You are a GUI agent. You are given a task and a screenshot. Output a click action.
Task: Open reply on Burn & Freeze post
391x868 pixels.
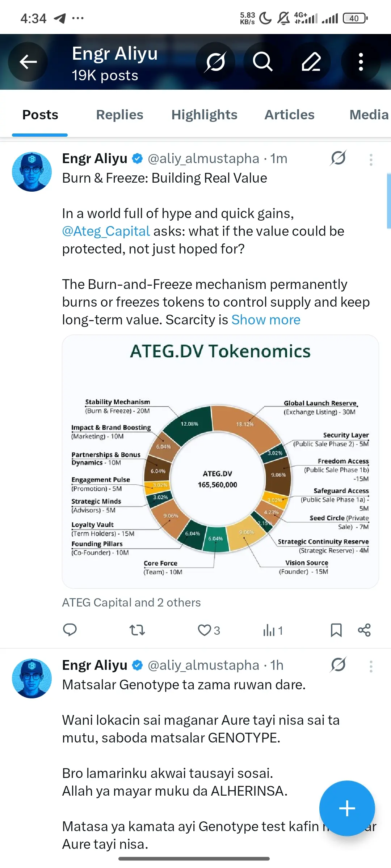coord(70,630)
